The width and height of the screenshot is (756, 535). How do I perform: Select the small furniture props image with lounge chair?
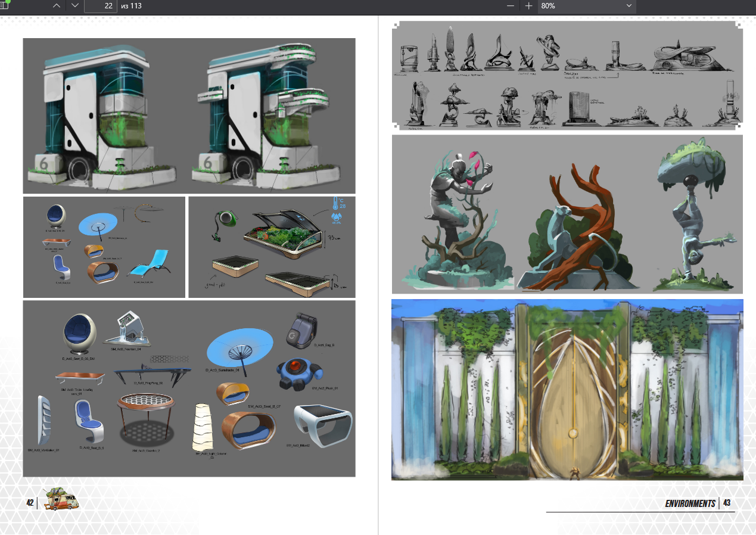[105, 247]
